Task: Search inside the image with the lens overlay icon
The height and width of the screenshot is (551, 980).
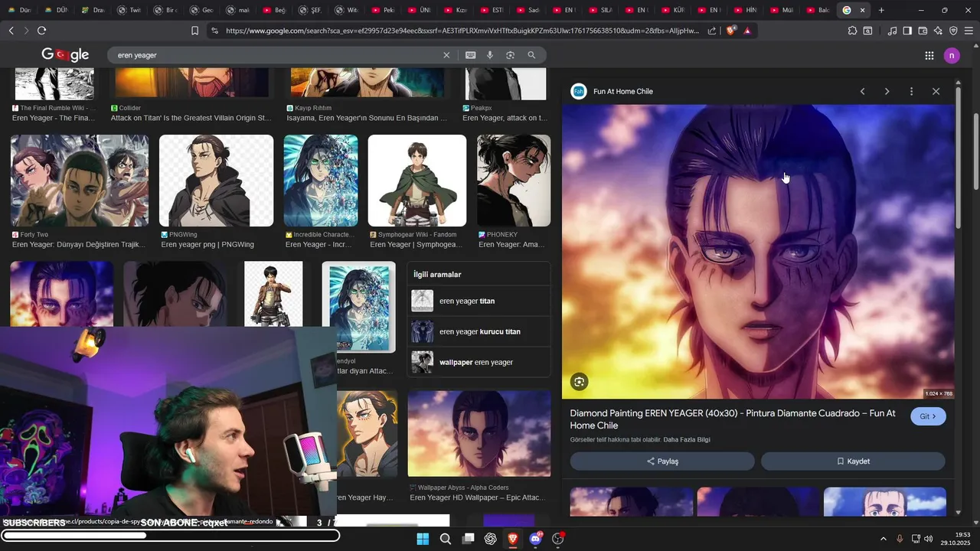Action: click(580, 382)
